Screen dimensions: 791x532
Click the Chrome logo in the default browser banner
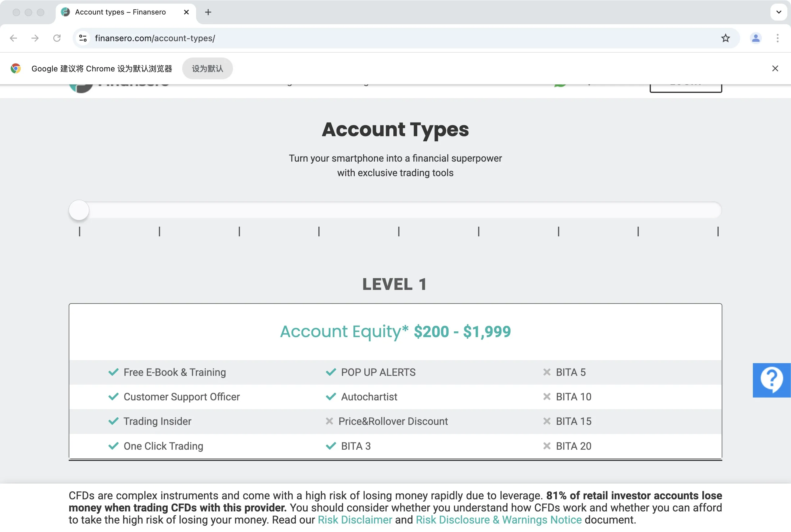click(x=16, y=68)
